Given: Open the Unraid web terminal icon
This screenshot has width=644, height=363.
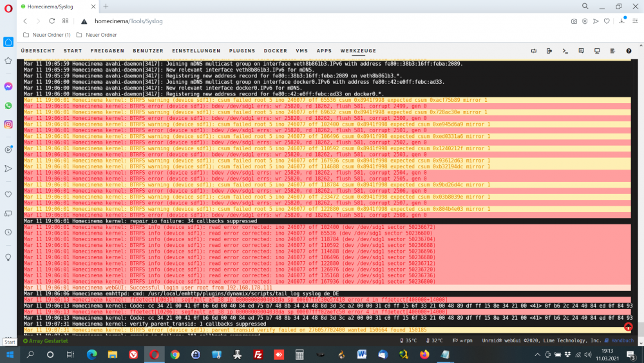Looking at the screenshot, I should click(x=565, y=51).
